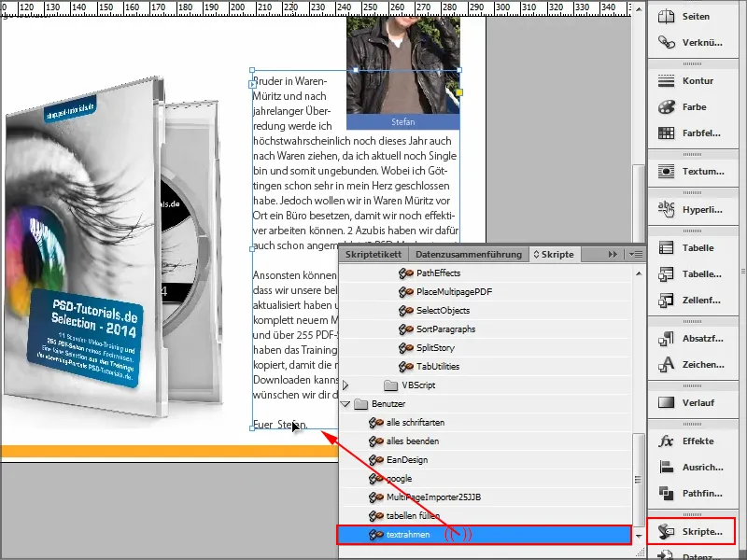
Task: Open the Effekte panel icon
Action: tap(666, 441)
